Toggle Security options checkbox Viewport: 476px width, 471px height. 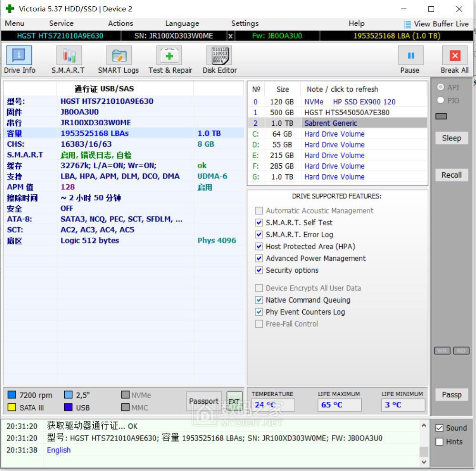[259, 270]
